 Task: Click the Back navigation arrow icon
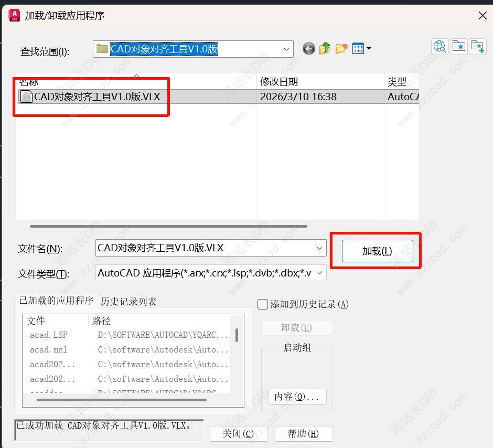[309, 48]
